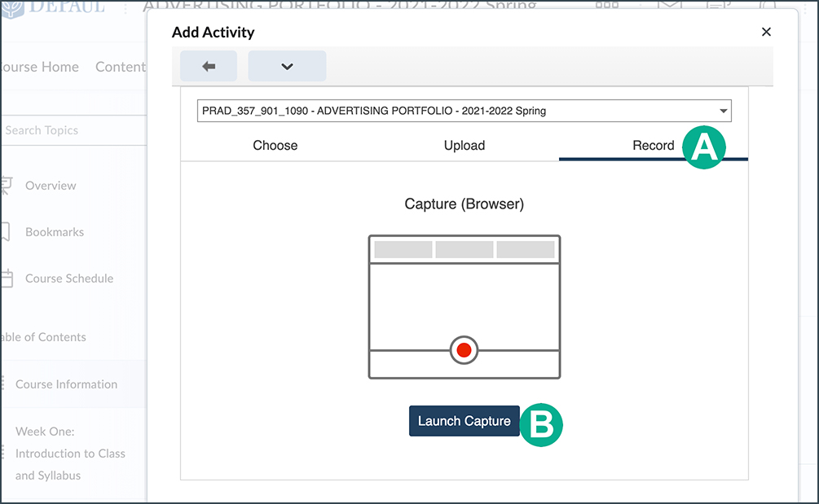Close the Add Activity dialog
The width and height of the screenshot is (819, 504).
pyautogui.click(x=766, y=32)
